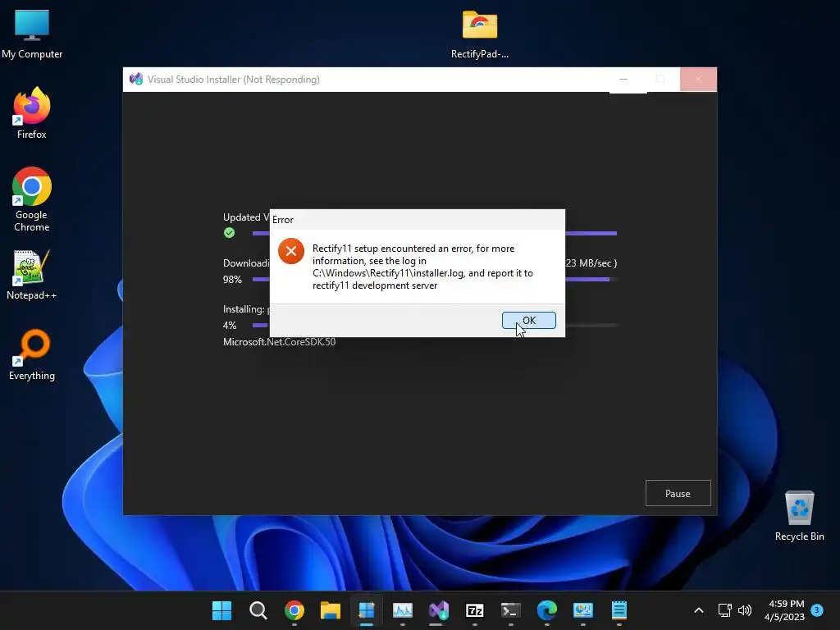This screenshot has width=840, height=630.
Task: Open taskbar Search
Action: pyautogui.click(x=258, y=610)
